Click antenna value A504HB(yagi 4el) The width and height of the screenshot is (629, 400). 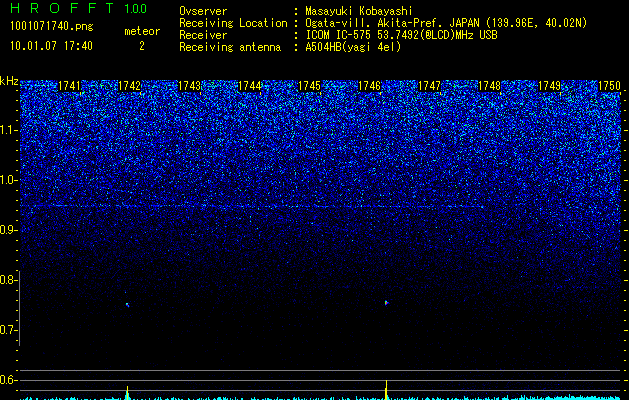353,47
